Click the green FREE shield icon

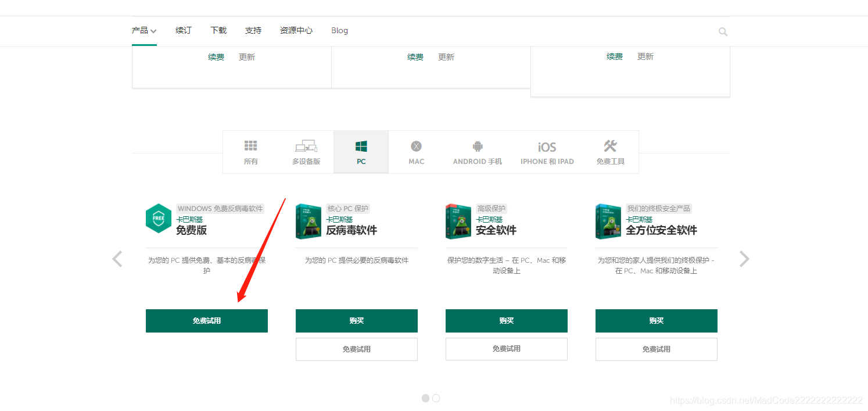click(x=159, y=219)
